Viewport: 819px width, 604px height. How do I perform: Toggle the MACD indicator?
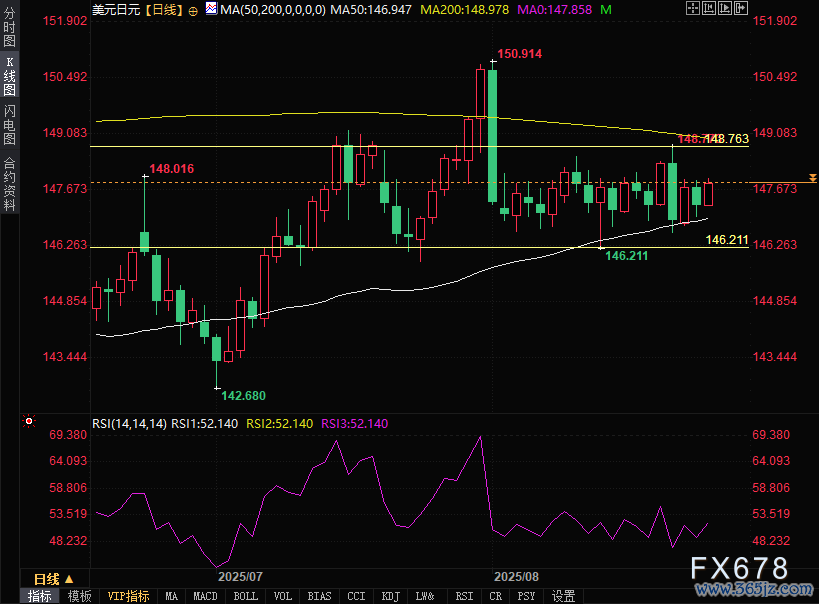205,596
